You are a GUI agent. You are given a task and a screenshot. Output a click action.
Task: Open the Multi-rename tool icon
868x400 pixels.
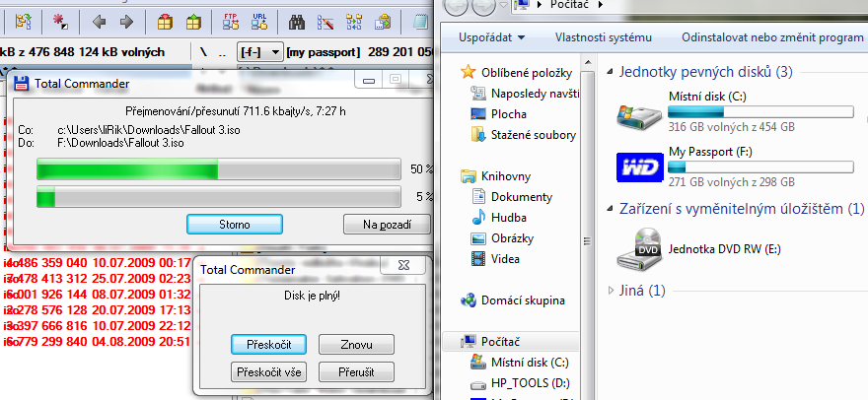325,22
